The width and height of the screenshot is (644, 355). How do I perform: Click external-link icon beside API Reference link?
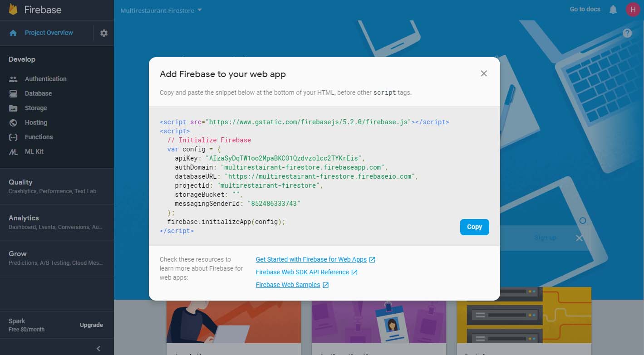coord(354,272)
